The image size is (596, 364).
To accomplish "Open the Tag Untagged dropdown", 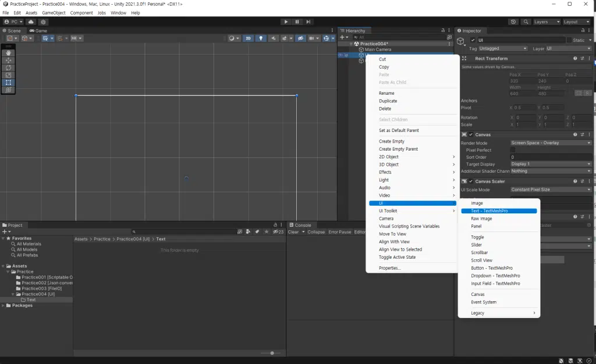I will pyautogui.click(x=503, y=49).
